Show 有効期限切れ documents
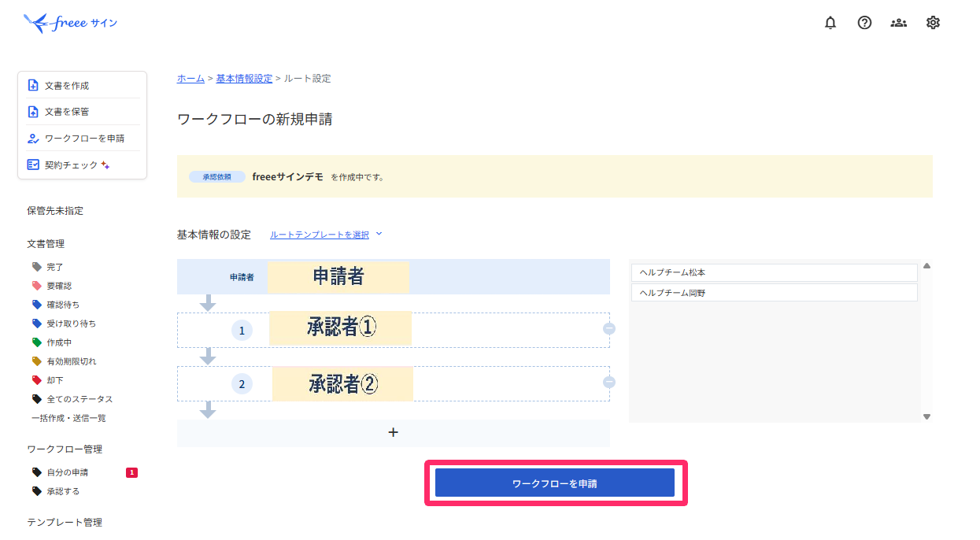Image resolution: width=980 pixels, height=540 pixels. tap(72, 361)
